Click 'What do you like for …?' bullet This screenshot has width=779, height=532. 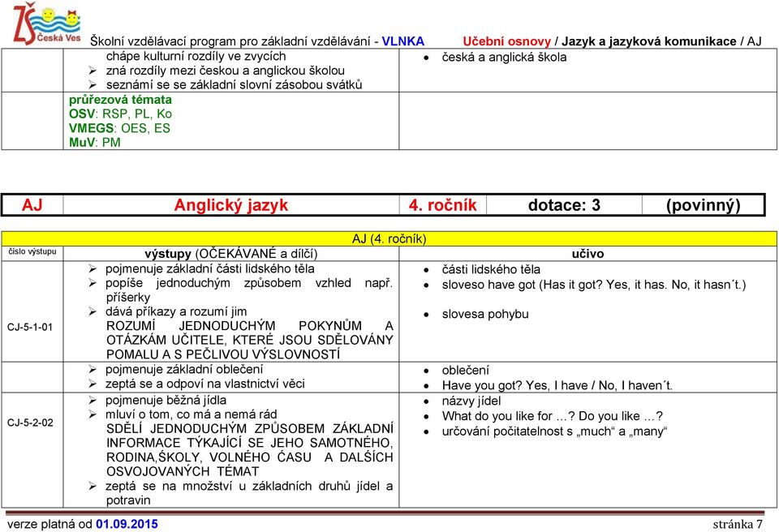pyautogui.click(x=552, y=416)
